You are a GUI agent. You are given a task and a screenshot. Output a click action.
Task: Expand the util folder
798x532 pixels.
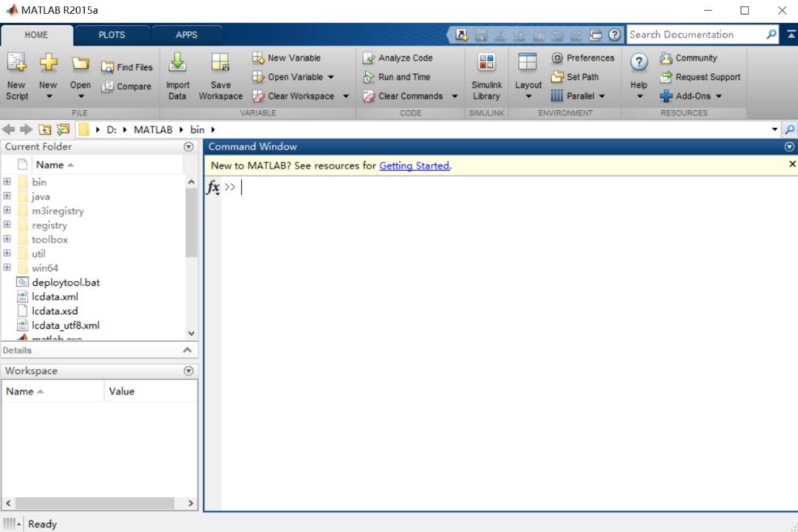click(7, 253)
